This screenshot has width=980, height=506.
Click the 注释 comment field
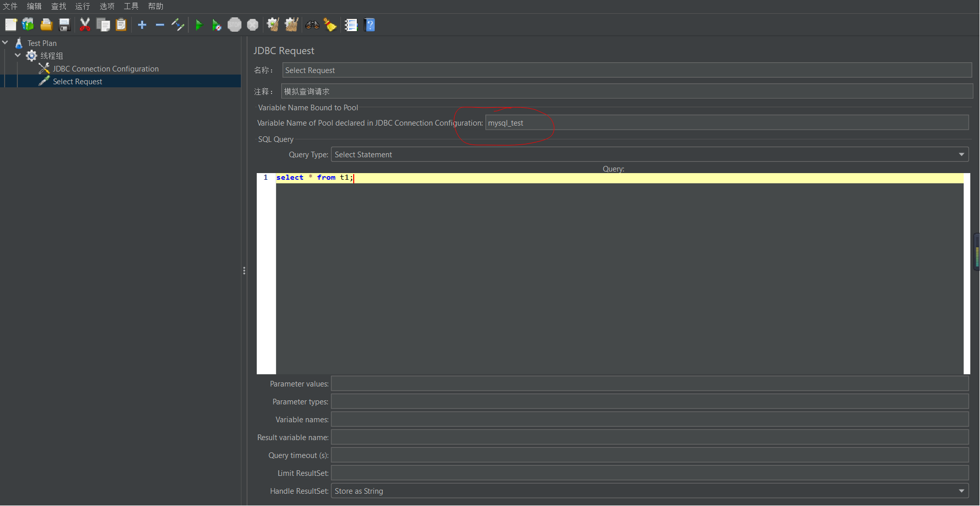pos(627,91)
